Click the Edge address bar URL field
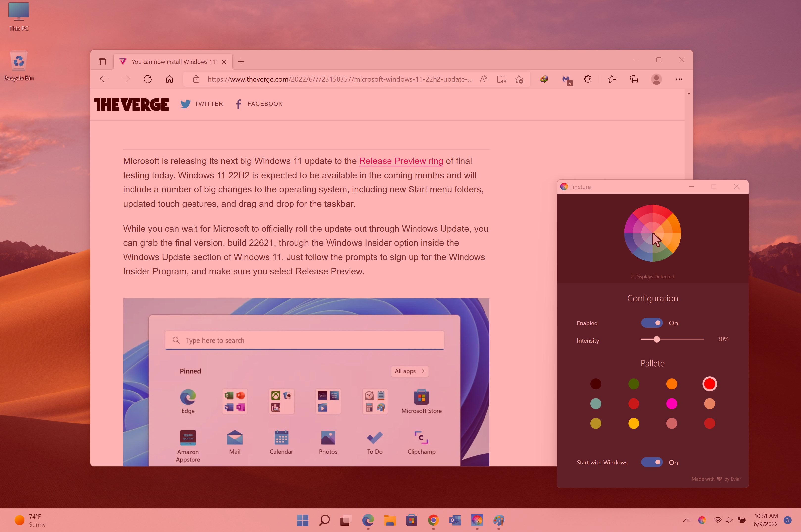The height and width of the screenshot is (532, 801). 340,79
